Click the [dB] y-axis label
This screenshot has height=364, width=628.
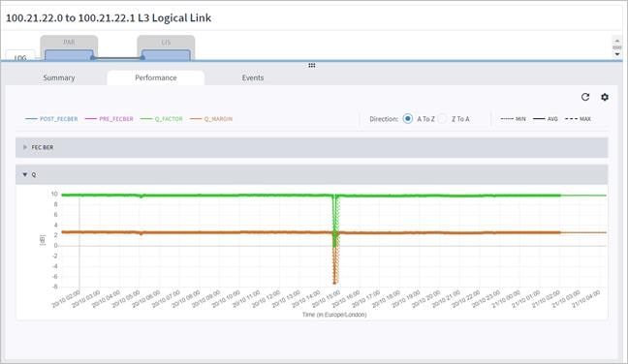coord(42,240)
